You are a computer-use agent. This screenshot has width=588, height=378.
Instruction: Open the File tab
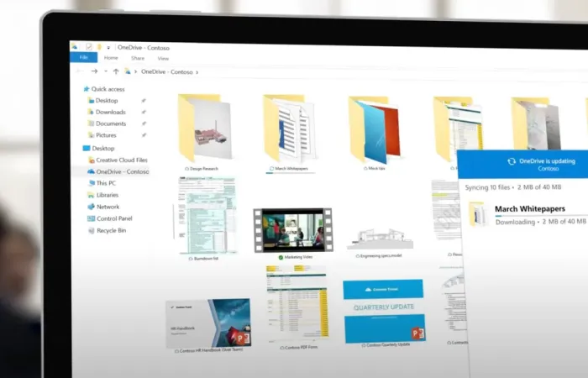84,57
